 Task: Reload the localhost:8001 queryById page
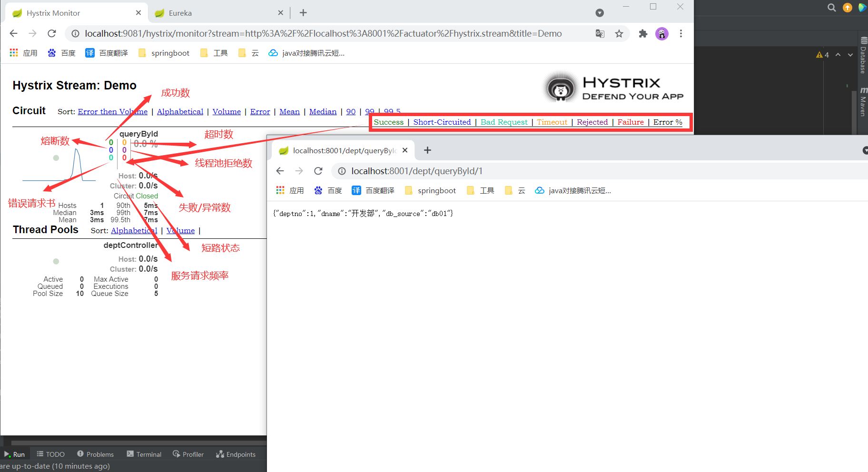tap(318, 171)
